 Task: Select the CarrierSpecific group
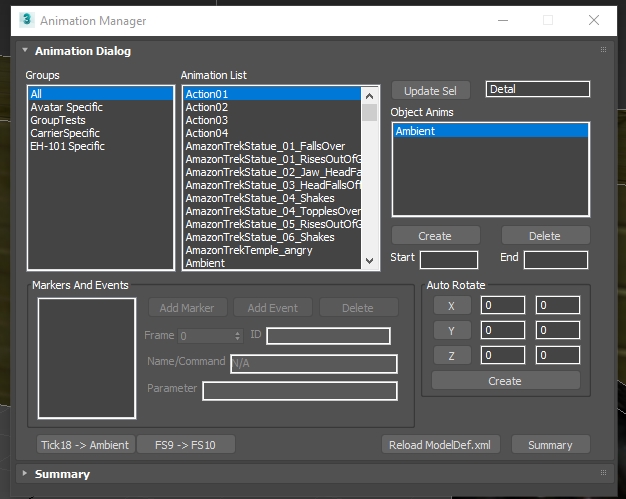101,133
